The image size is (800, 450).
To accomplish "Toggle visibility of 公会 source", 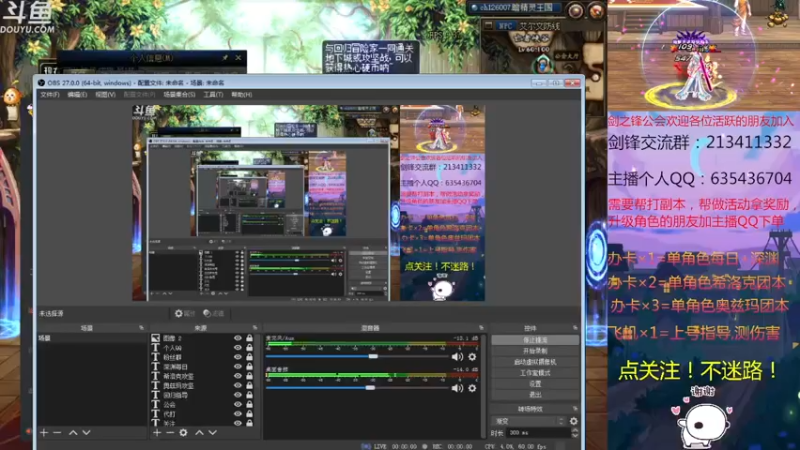I will (238, 404).
